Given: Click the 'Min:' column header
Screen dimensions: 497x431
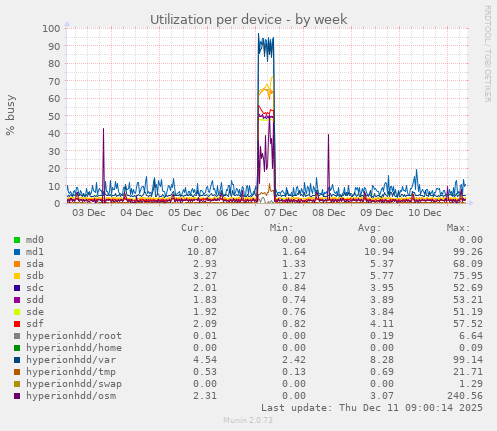Looking at the screenshot, I should [281, 228].
